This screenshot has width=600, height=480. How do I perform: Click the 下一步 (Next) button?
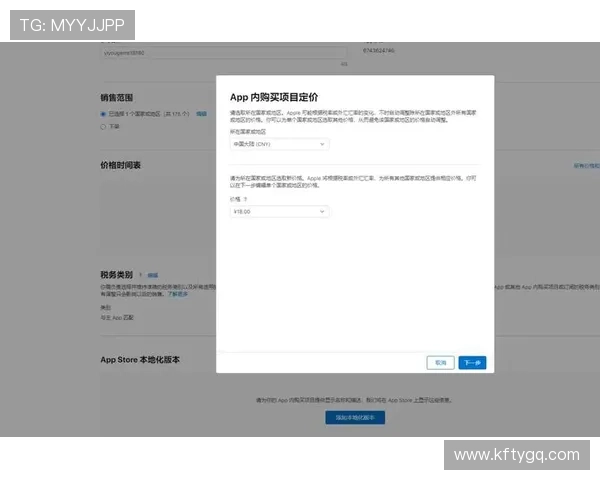point(472,362)
